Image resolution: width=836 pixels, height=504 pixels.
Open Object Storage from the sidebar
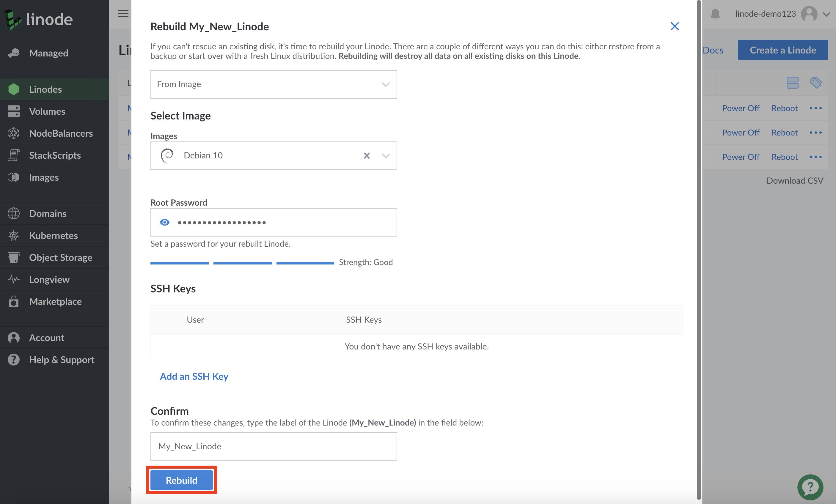click(x=60, y=257)
